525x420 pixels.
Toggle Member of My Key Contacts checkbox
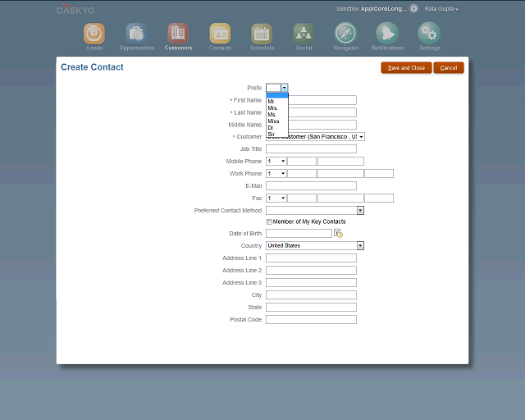pos(269,221)
